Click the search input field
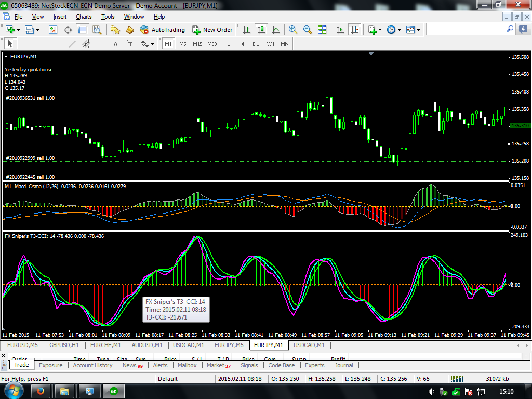The image size is (532, 399). pos(466,30)
